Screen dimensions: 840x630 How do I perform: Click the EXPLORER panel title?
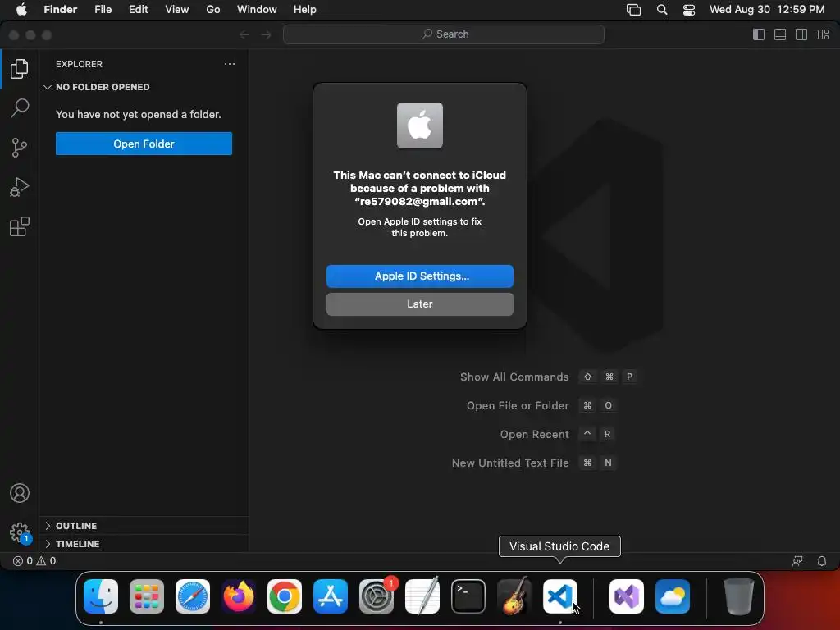click(79, 64)
